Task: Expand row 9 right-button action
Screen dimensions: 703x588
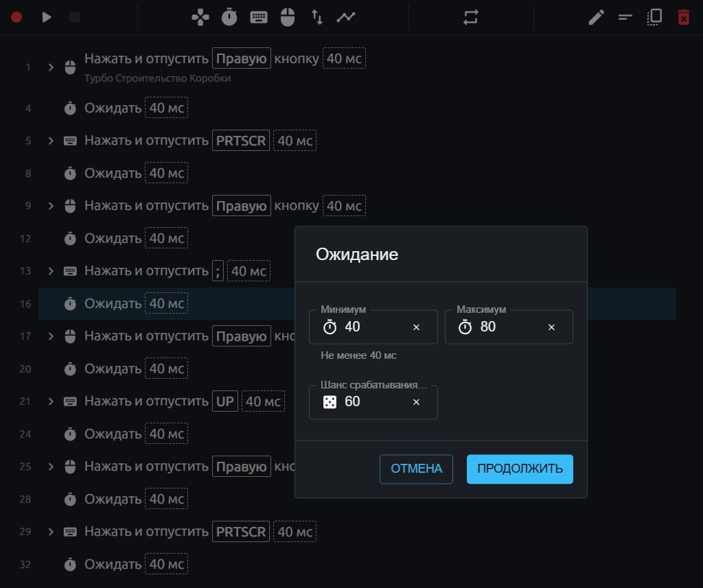Action: coord(51,206)
